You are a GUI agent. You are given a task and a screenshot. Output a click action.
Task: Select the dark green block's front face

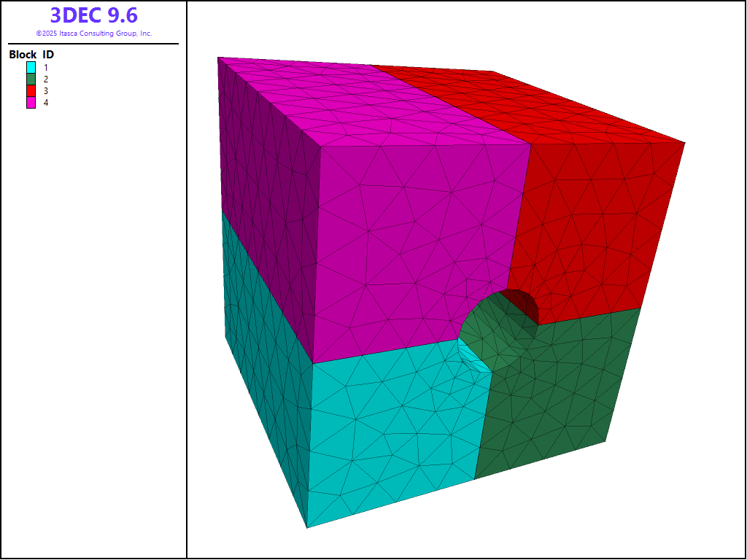click(x=562, y=394)
